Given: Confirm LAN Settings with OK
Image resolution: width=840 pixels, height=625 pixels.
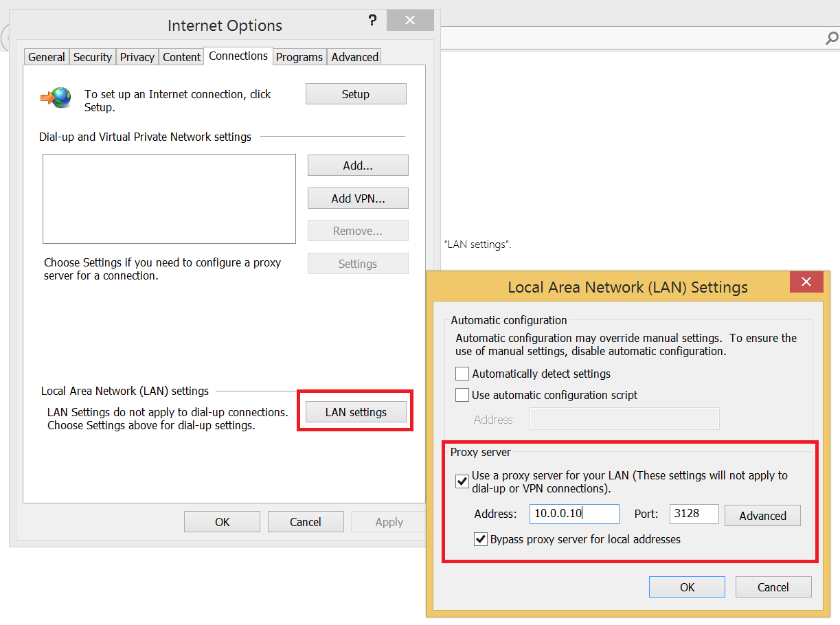Looking at the screenshot, I should click(687, 587).
